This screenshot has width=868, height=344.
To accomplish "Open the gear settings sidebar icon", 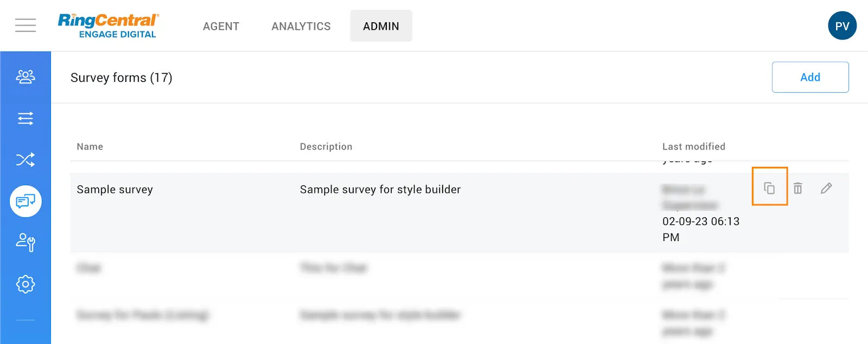I will click(x=25, y=284).
